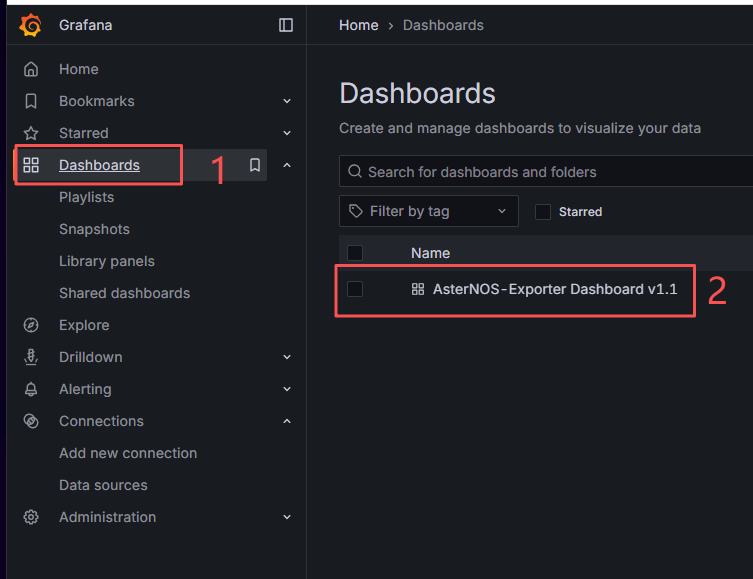The image size is (753, 579).
Task: Click the Administration gear icon
Action: pyautogui.click(x=31, y=517)
